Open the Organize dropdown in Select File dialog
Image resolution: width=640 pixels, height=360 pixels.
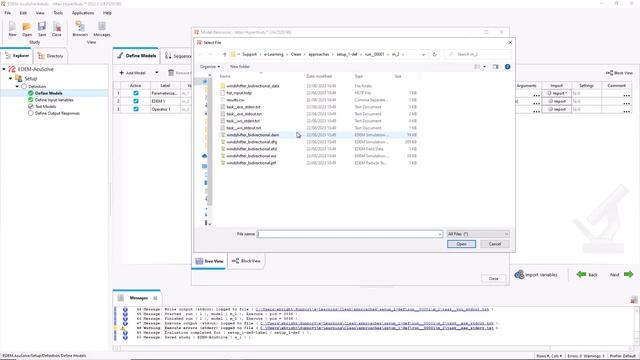pos(210,67)
